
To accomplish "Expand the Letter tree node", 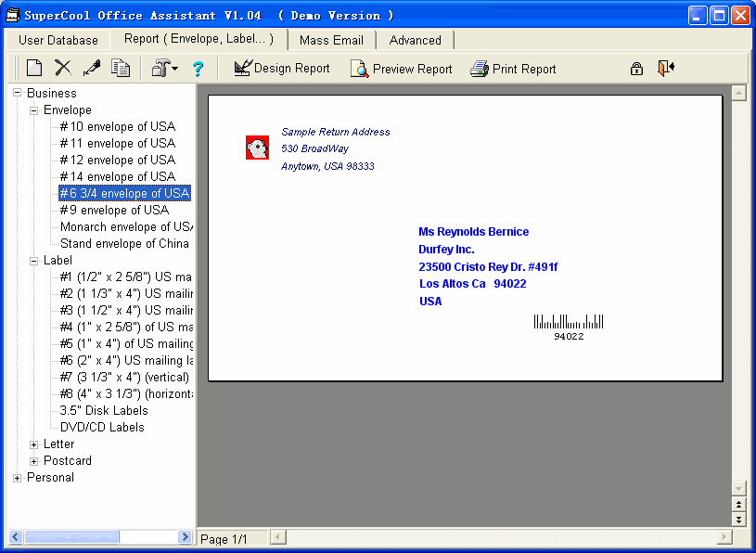I will click(34, 444).
